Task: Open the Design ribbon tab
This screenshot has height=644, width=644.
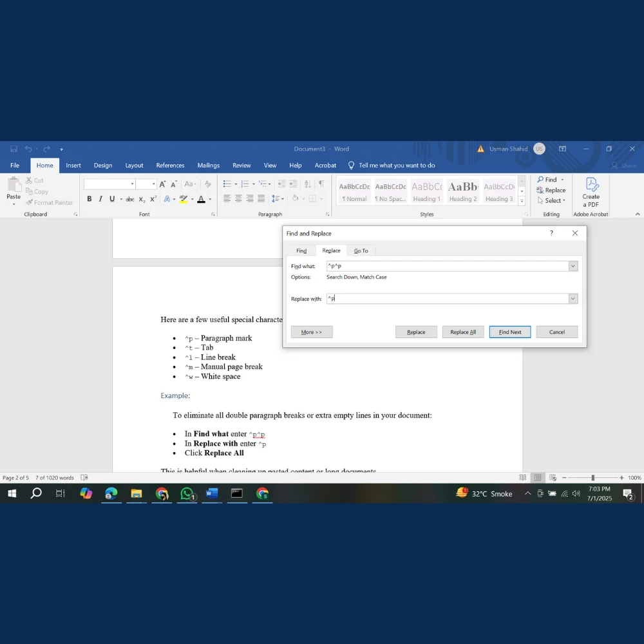Action: point(102,165)
